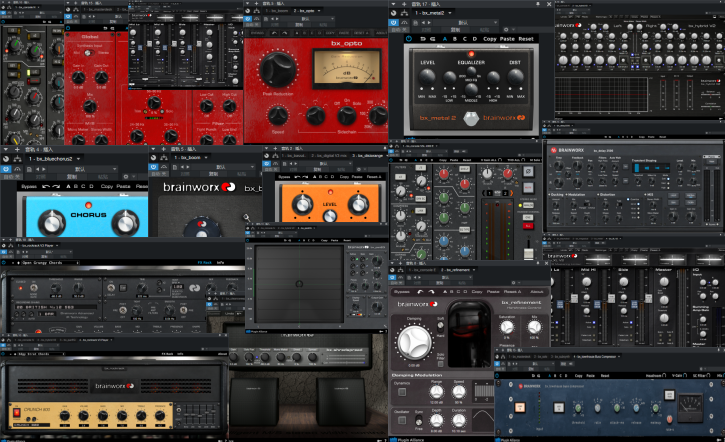Image resolution: width=725 pixels, height=442 pixels.
Task: Click About in bx_refinement toolbar
Action: pyautogui.click(x=536, y=292)
